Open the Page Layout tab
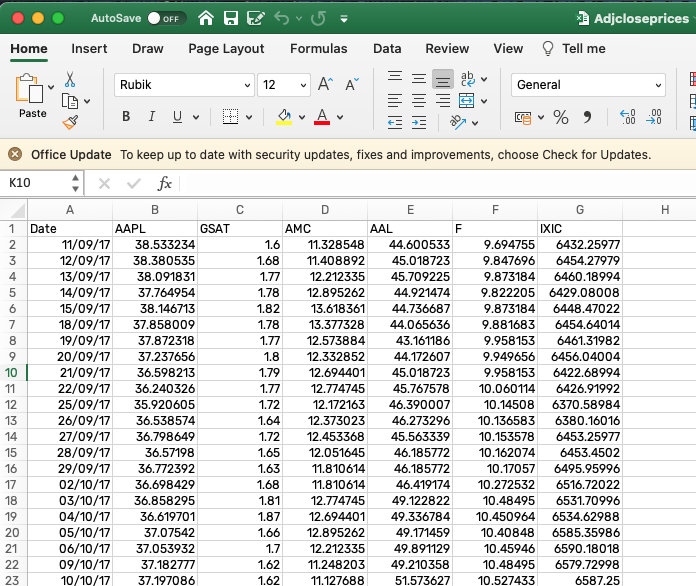This screenshot has width=696, height=586. 226,48
